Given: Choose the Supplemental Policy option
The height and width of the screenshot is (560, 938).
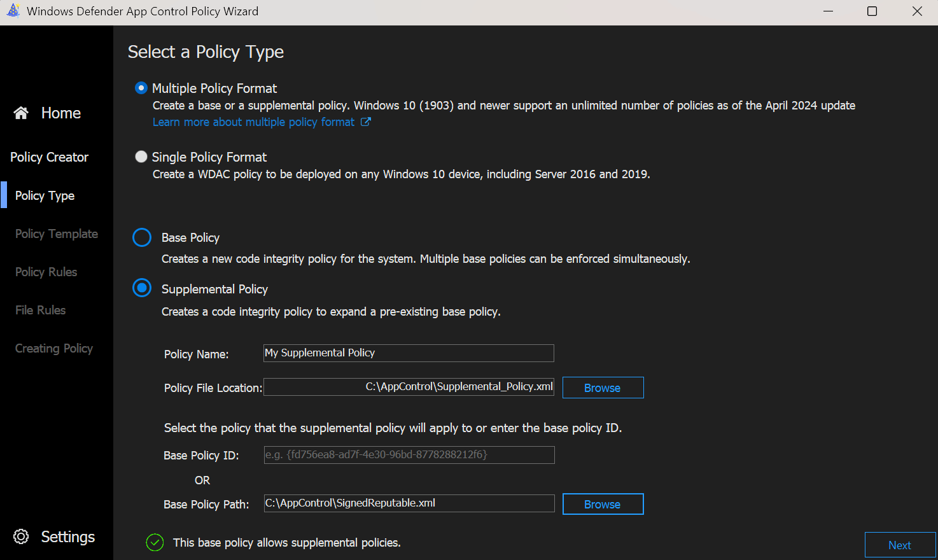Looking at the screenshot, I should click(142, 288).
